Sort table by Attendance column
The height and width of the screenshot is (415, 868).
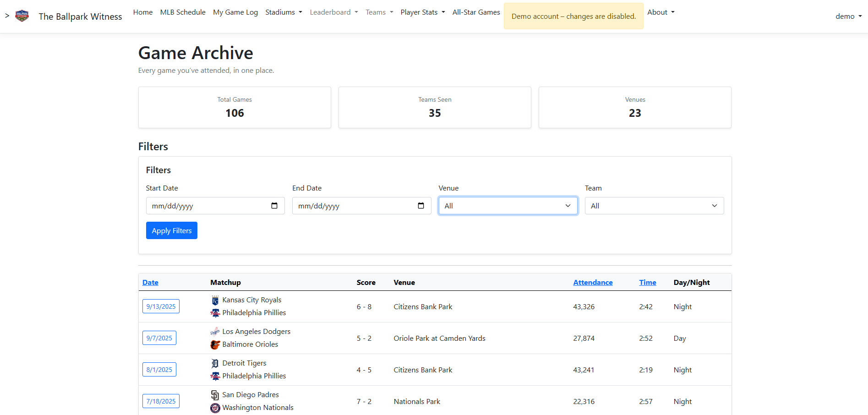(593, 283)
